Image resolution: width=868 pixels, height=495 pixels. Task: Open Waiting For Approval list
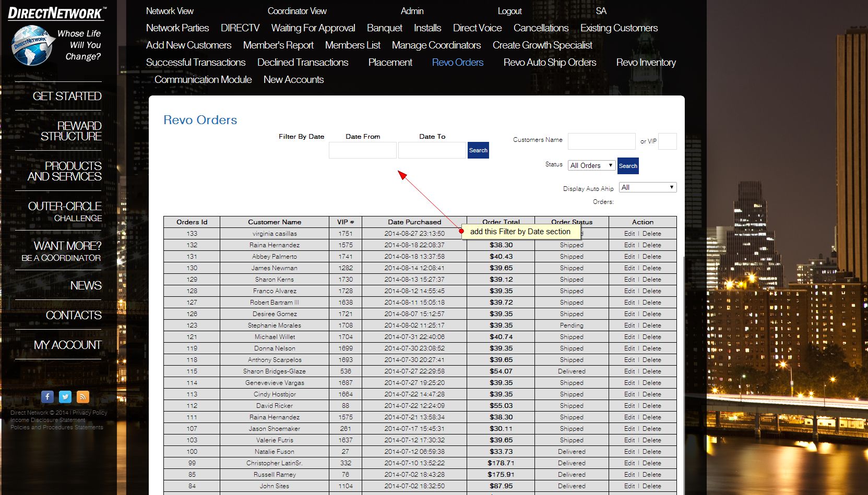click(313, 28)
